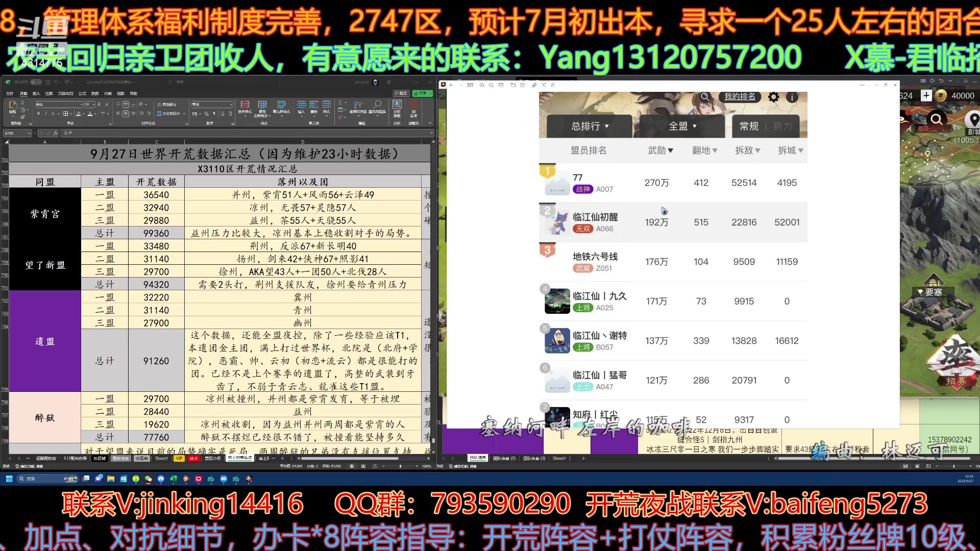980x551 pixels.
Task: Open the font name dropdown
Action: 81,105
